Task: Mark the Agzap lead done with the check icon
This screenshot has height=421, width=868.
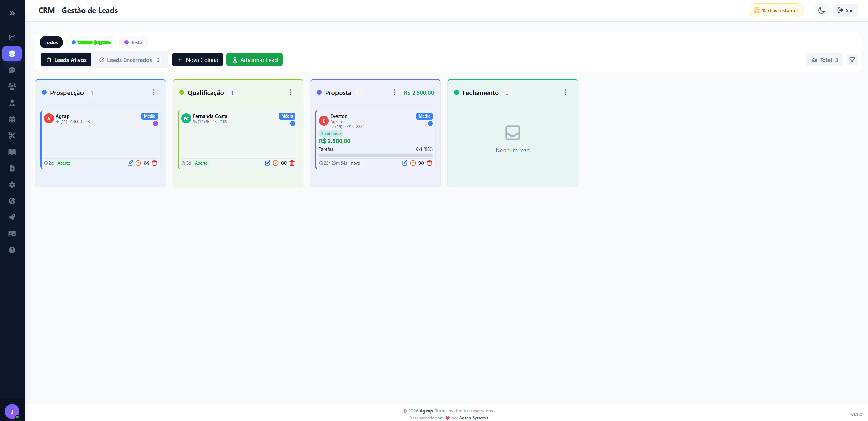Action: point(138,163)
